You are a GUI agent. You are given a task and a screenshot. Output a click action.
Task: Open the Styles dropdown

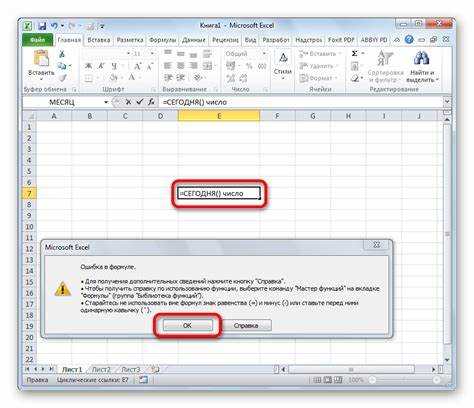pos(283,66)
